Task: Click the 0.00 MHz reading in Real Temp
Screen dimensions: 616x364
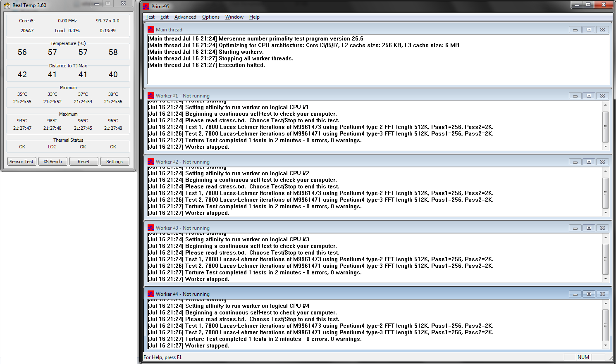Action: pos(67,21)
